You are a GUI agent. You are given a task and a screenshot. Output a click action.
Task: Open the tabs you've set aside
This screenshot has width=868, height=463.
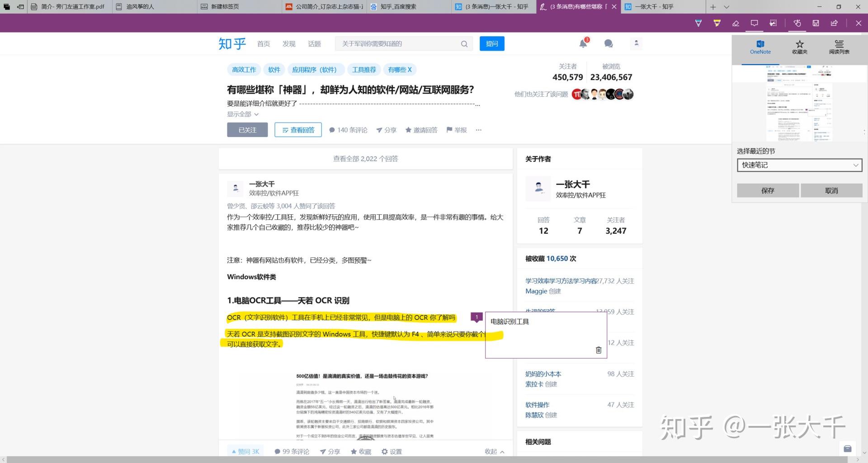coord(6,7)
